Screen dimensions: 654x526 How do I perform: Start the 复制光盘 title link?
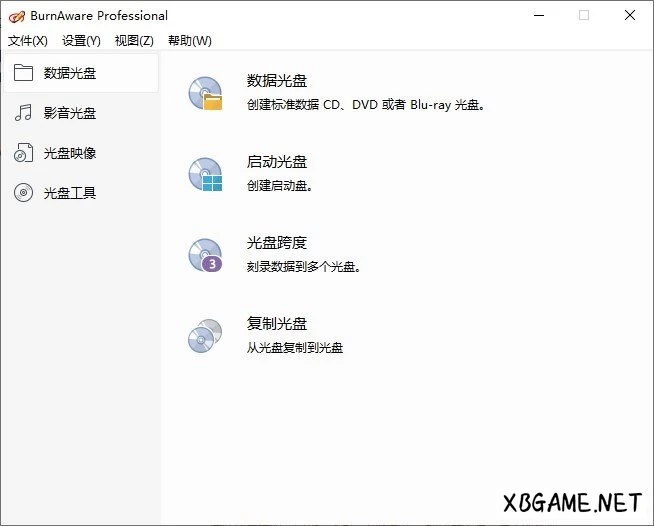point(277,324)
